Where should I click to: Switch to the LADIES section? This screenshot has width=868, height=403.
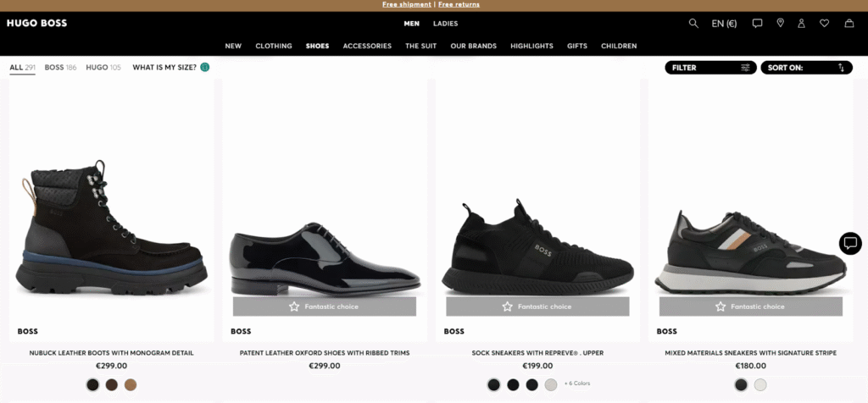click(445, 24)
